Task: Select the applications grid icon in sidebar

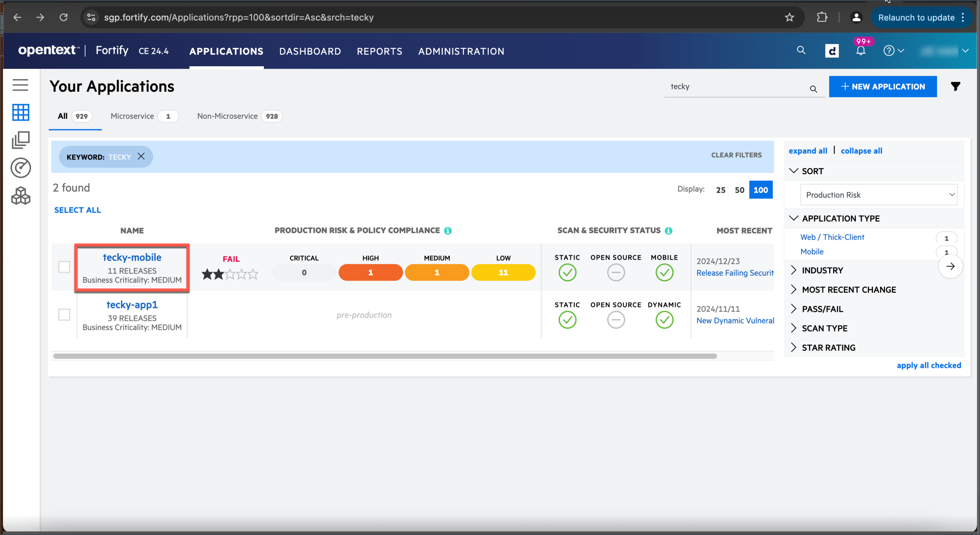Action: pyautogui.click(x=21, y=112)
